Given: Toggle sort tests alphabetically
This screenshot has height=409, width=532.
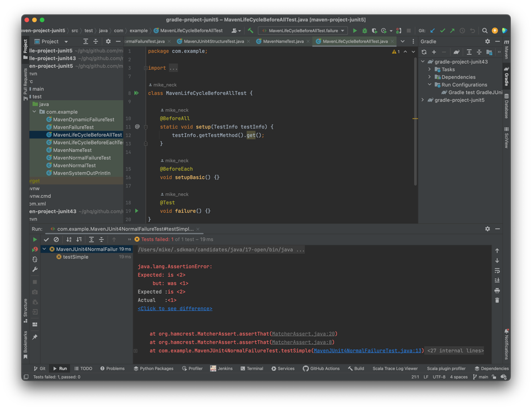Looking at the screenshot, I should [x=69, y=239].
